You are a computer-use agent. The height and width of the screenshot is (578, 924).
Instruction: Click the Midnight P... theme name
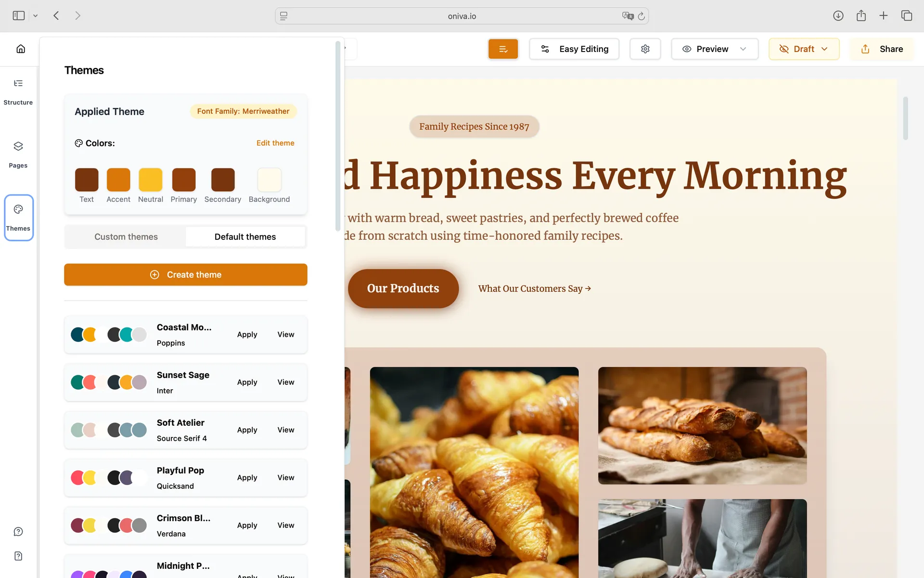coord(183,565)
